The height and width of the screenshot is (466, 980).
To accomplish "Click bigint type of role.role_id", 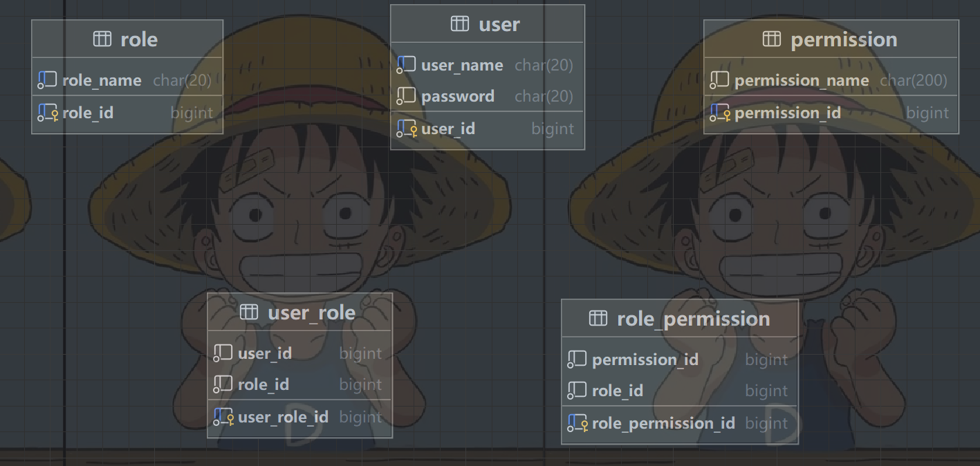I will coord(192,113).
